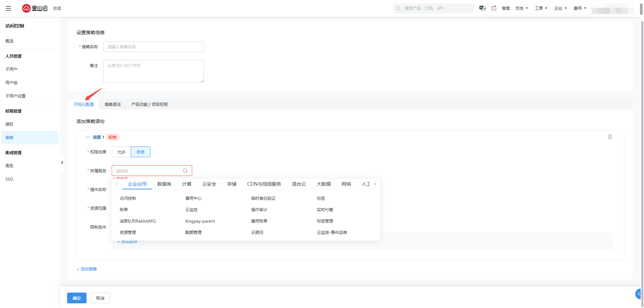The height and width of the screenshot is (308, 644).
Task: Choose 资源管理 service option
Action: [x=128, y=232]
